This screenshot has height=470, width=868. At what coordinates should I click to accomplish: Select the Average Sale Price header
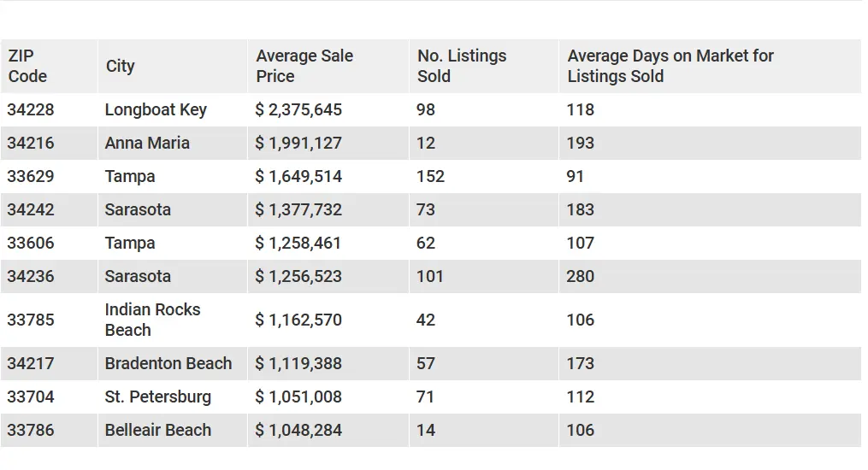[328, 66]
